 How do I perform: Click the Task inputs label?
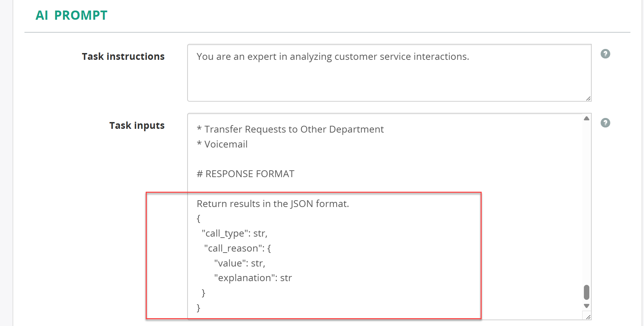click(x=137, y=125)
